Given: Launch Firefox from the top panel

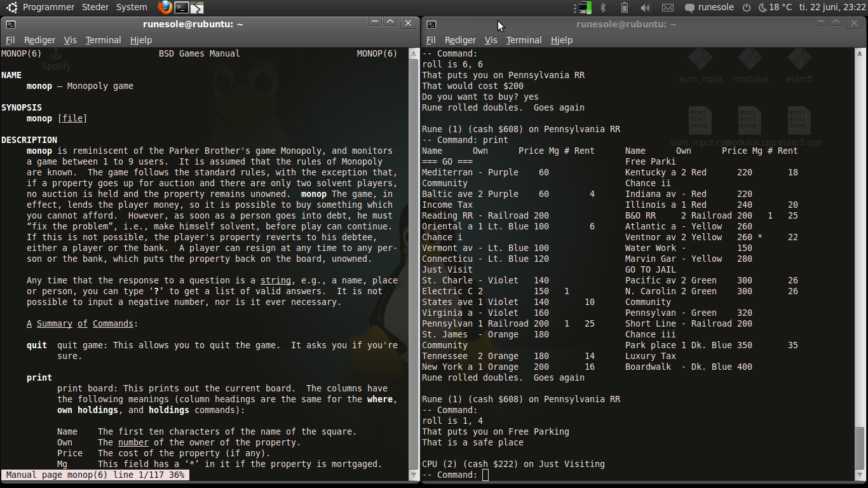Looking at the screenshot, I should click(165, 8).
